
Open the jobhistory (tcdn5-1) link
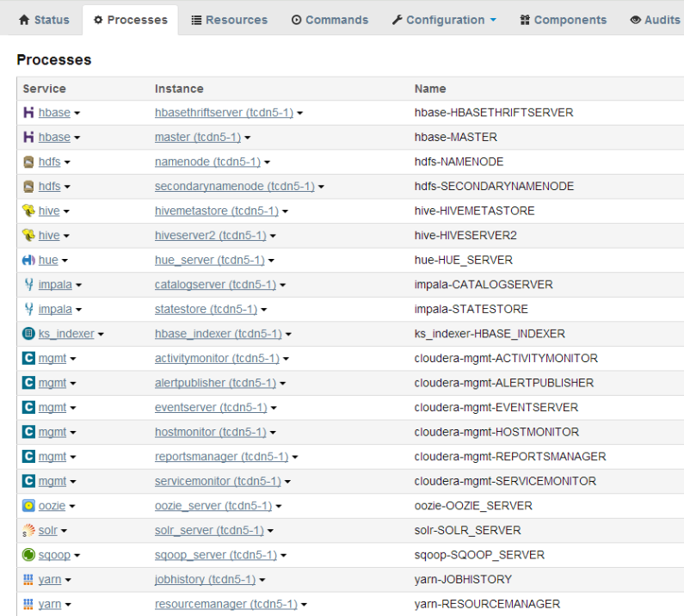(x=205, y=579)
